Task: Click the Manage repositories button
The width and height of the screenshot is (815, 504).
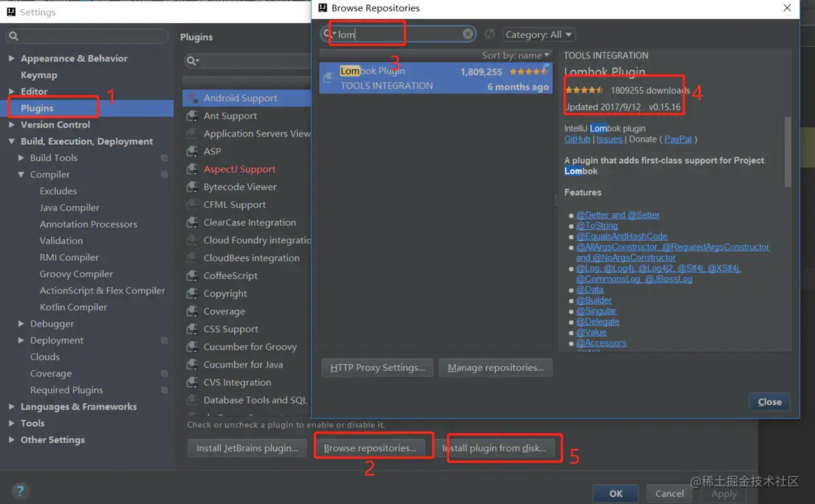Action: coord(496,367)
